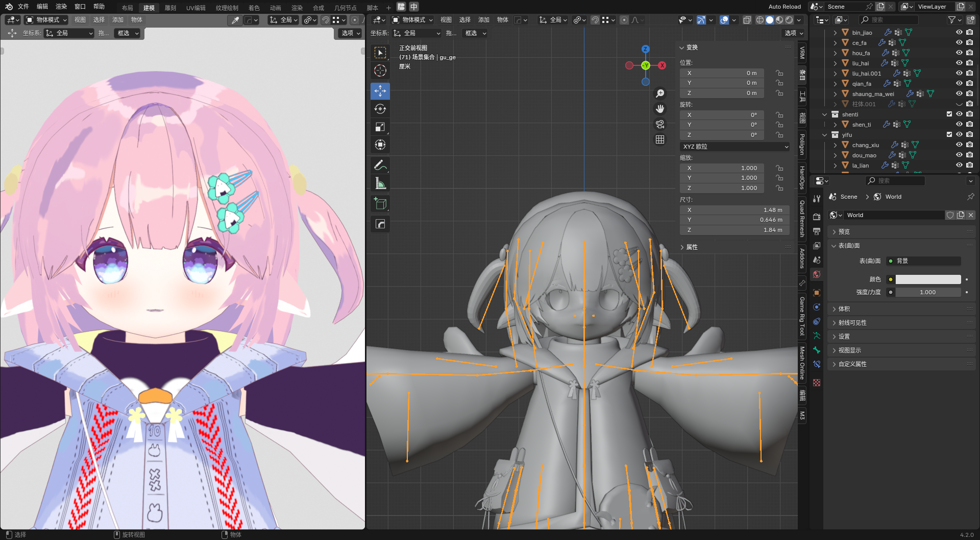Click the Add Cube tool icon
The width and height of the screenshot is (980, 540).
point(380,204)
